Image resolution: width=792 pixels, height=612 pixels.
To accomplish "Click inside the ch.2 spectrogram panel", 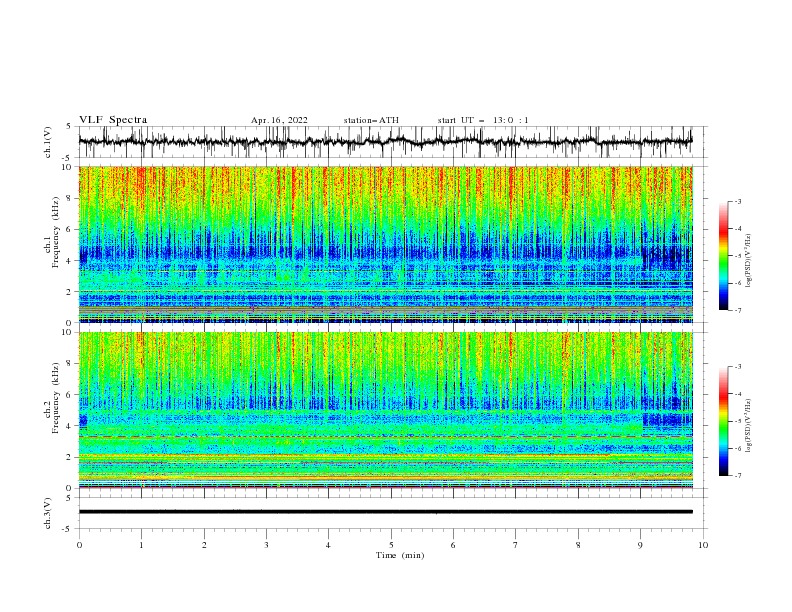I will click(385, 410).
